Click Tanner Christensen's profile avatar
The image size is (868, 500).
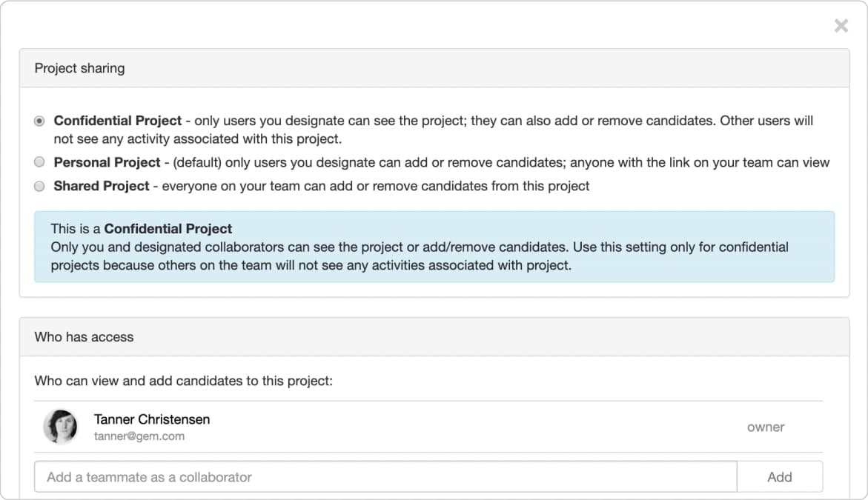(61, 426)
